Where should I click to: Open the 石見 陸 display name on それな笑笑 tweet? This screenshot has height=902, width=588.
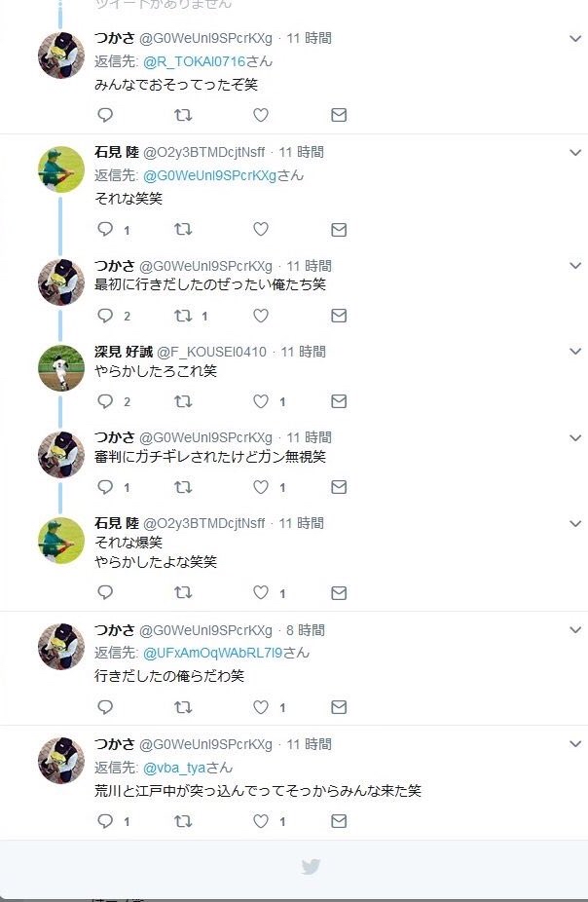[117, 152]
